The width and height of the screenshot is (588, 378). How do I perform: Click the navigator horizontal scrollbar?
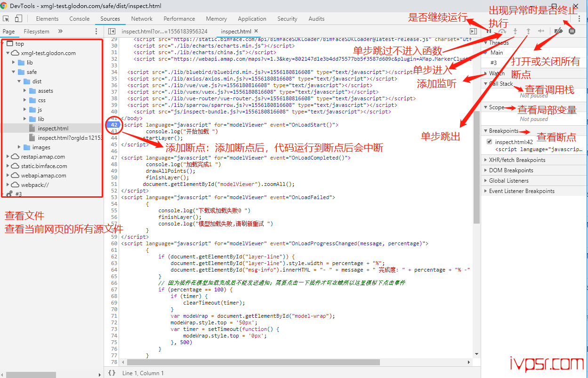tap(31, 375)
